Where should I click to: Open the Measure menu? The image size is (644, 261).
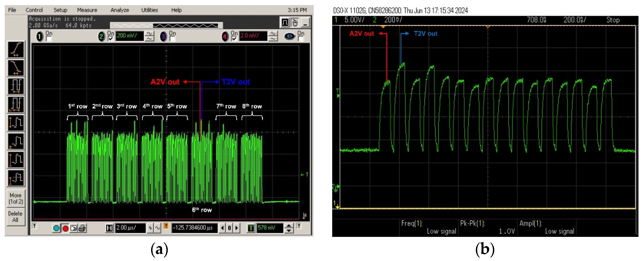tap(87, 10)
